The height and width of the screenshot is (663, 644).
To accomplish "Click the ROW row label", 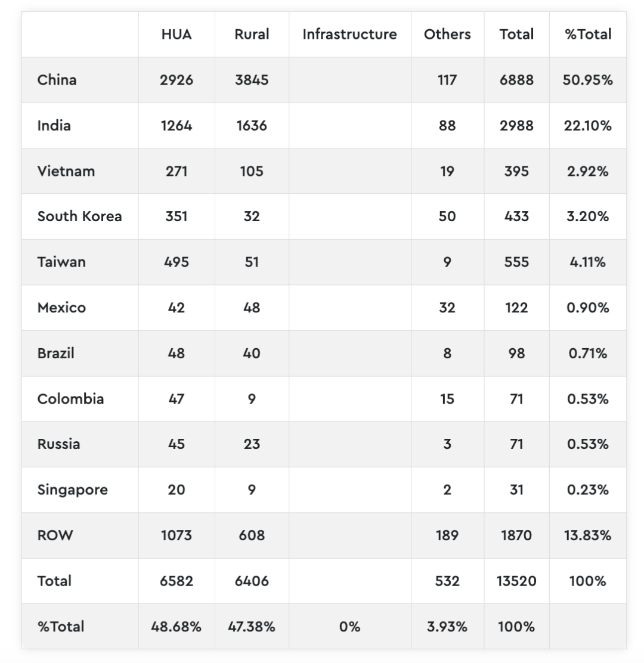I will [x=55, y=535].
